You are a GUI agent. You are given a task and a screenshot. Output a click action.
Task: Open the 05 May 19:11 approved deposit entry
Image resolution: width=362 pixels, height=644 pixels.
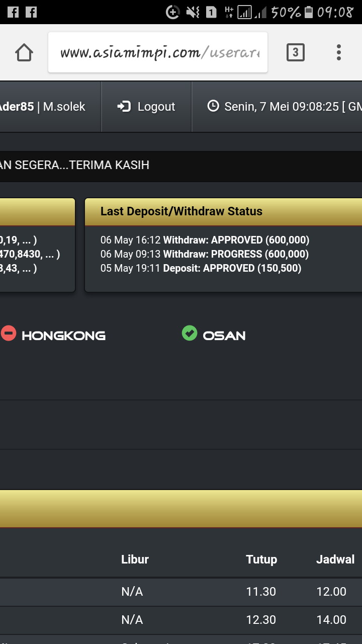coord(201,268)
